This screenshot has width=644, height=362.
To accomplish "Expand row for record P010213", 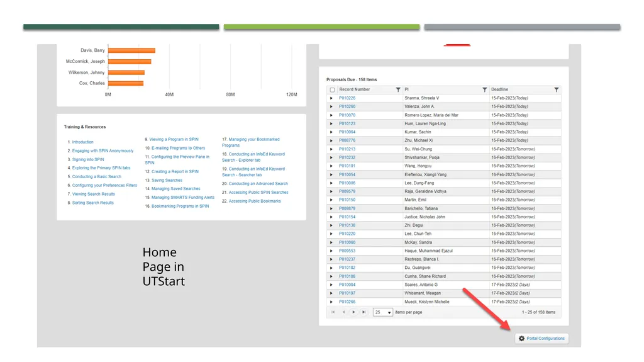I will 331,149.
